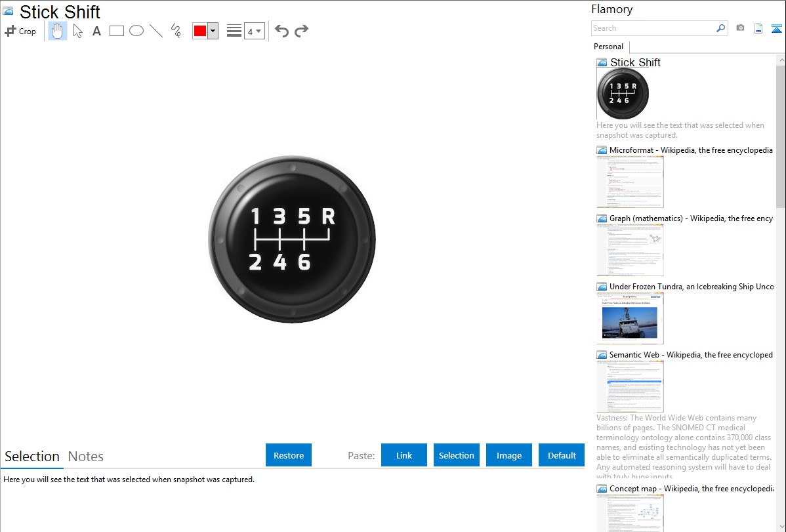Image resolution: width=786 pixels, height=532 pixels.
Task: Open the color picker dropdown arrow
Action: point(213,31)
